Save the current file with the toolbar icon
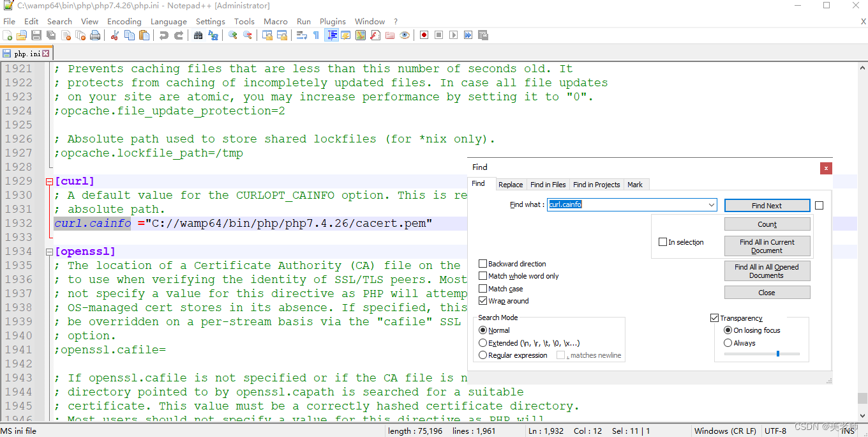Image resolution: width=868 pixels, height=437 pixels. (x=36, y=35)
